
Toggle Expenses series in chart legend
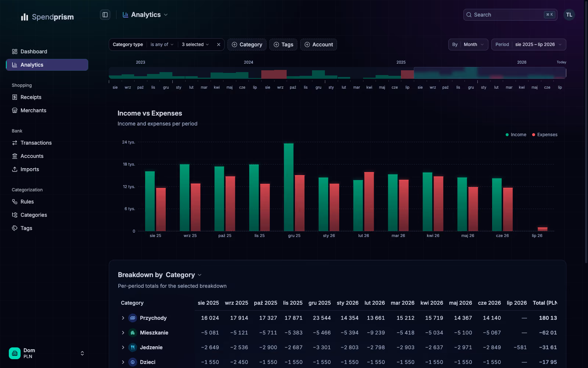coord(545,135)
